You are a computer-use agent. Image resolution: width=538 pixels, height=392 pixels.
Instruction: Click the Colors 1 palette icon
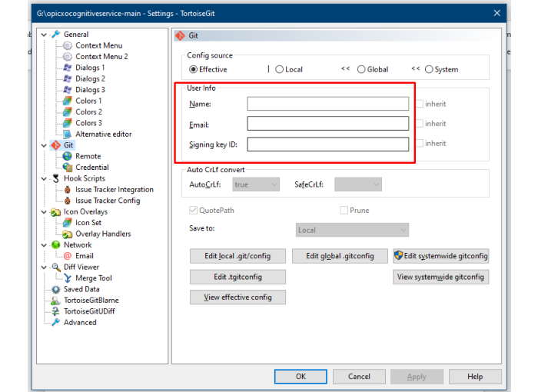pyautogui.click(x=68, y=101)
